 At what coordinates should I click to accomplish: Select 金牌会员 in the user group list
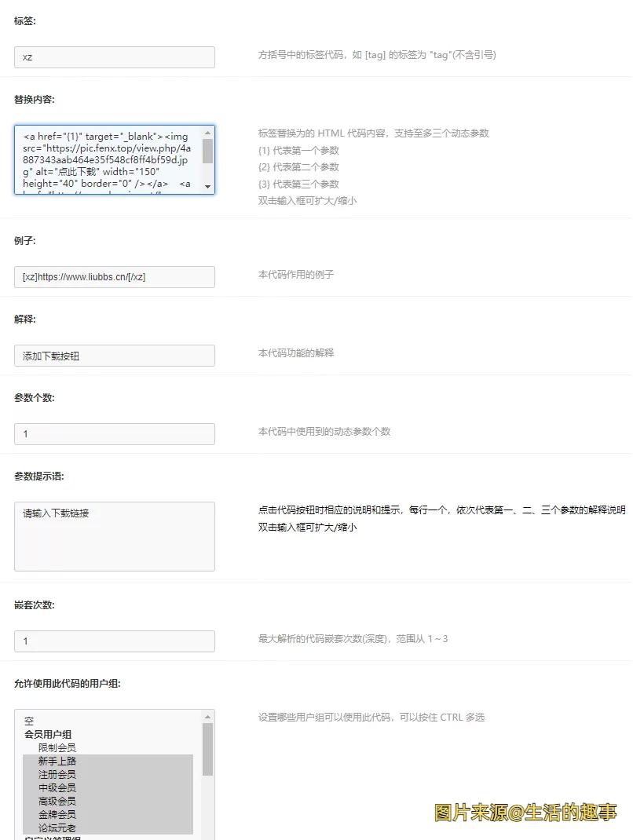point(57,814)
